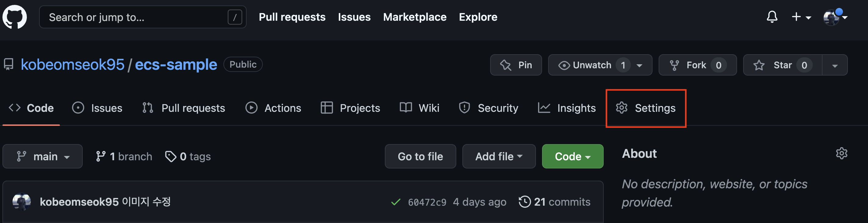868x223 pixels.
Task: Open kobeomseok95 owner profile link
Action: [72, 64]
